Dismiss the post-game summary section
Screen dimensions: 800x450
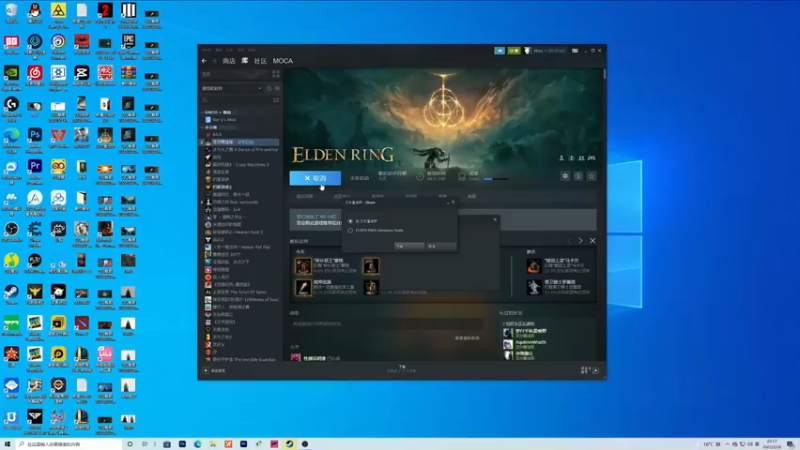pos(592,241)
